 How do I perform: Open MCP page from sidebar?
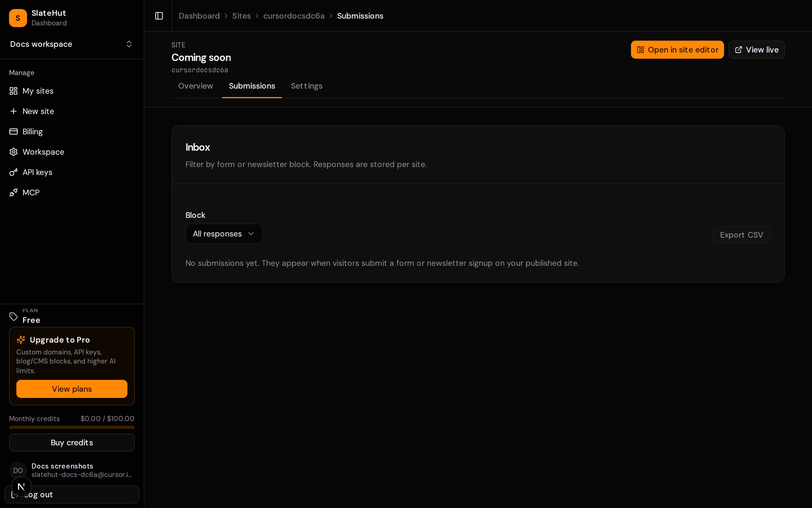[x=72, y=192]
